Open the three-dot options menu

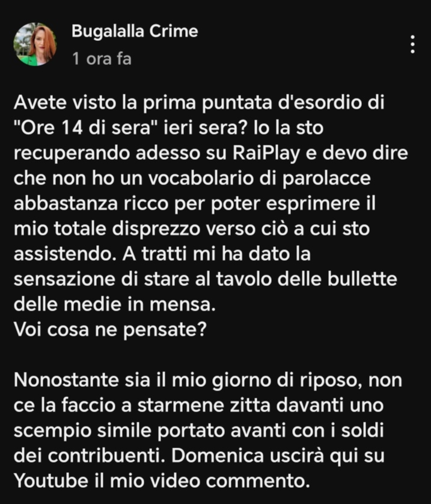pyautogui.click(x=412, y=44)
